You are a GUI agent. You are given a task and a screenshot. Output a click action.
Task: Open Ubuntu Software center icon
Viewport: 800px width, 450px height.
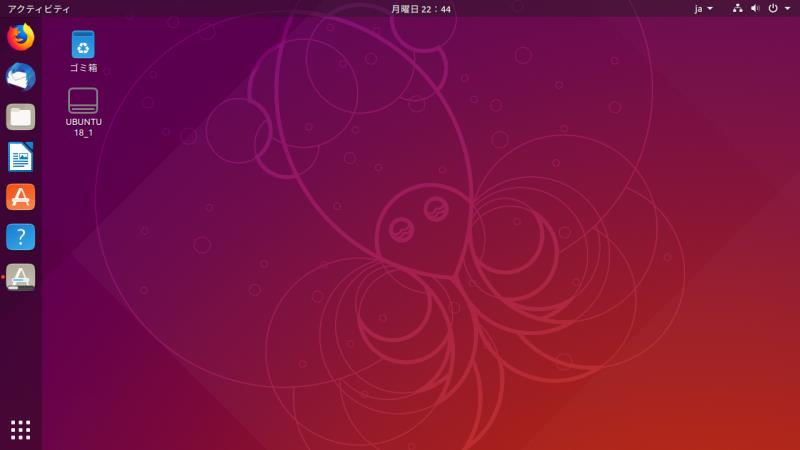[x=20, y=197]
